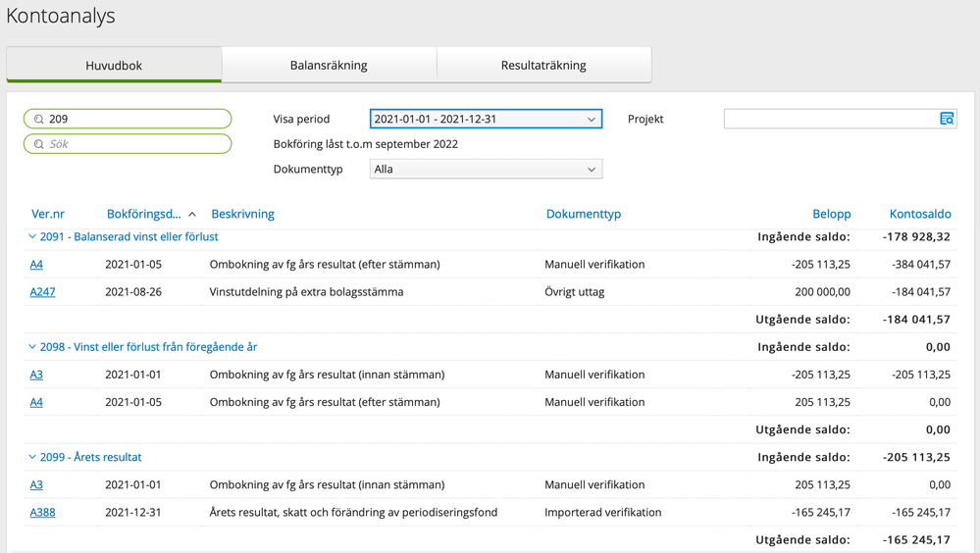Screen dimensions: 980x553
Task: Switch to the Balansräkning tab
Action: pyautogui.click(x=329, y=66)
